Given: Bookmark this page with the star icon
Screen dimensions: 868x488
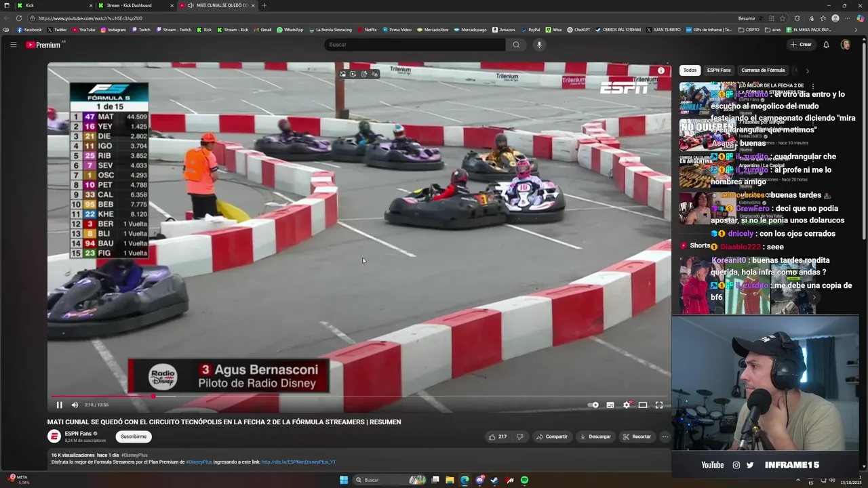Looking at the screenshot, I should coord(783,18).
